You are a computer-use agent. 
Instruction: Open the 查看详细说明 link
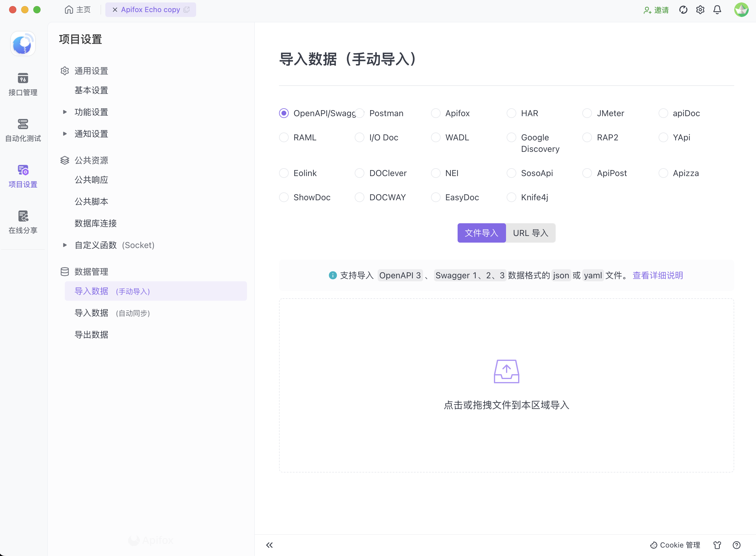[657, 275]
